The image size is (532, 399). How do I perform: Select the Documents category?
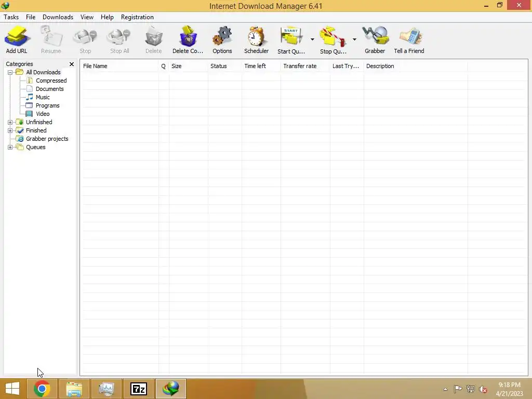click(49, 89)
